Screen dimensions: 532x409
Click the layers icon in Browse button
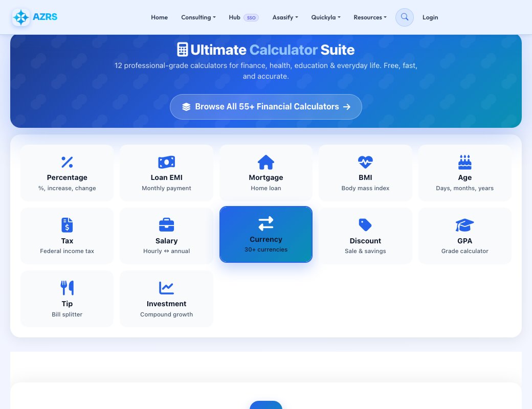186,107
